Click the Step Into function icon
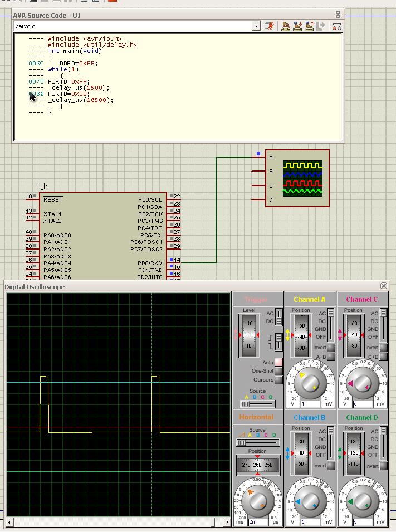 (297, 26)
